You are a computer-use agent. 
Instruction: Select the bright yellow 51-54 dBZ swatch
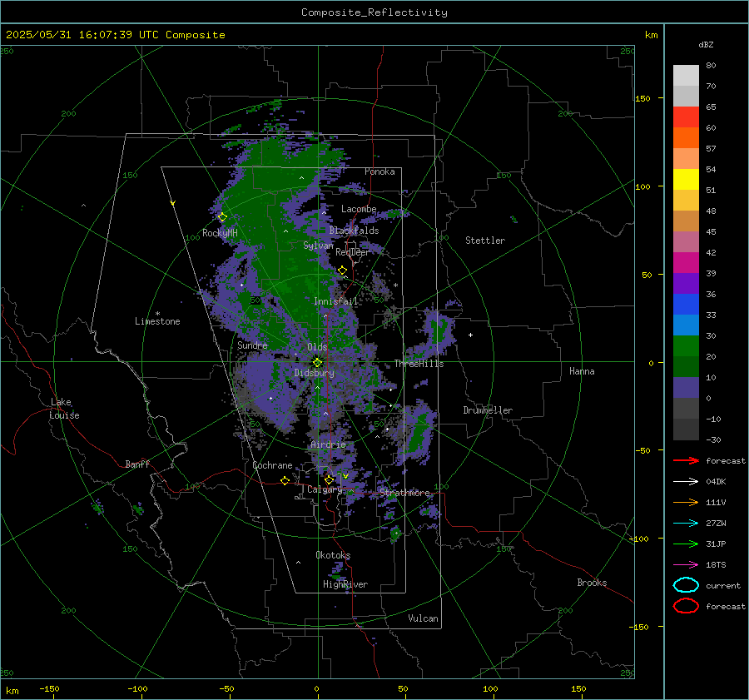[x=686, y=179]
